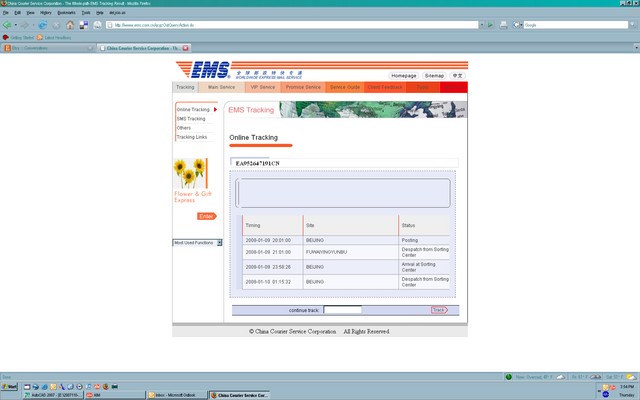The image size is (640, 400).
Task: Open Online Tracking in the sidebar
Action: coord(193,110)
